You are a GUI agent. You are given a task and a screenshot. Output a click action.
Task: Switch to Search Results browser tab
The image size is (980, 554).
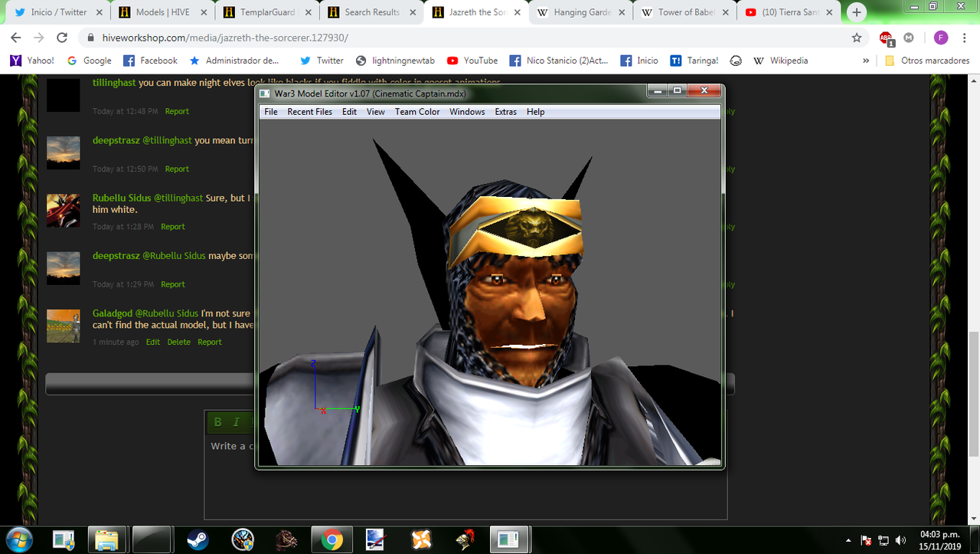pos(371,12)
